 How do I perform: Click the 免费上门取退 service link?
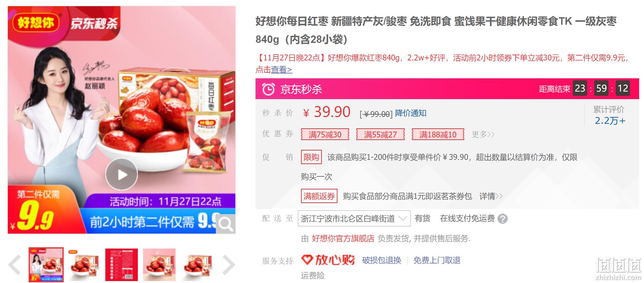coord(437,260)
